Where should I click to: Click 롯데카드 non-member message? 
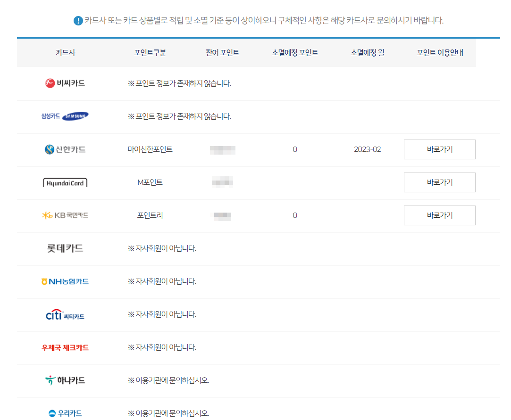coord(162,248)
